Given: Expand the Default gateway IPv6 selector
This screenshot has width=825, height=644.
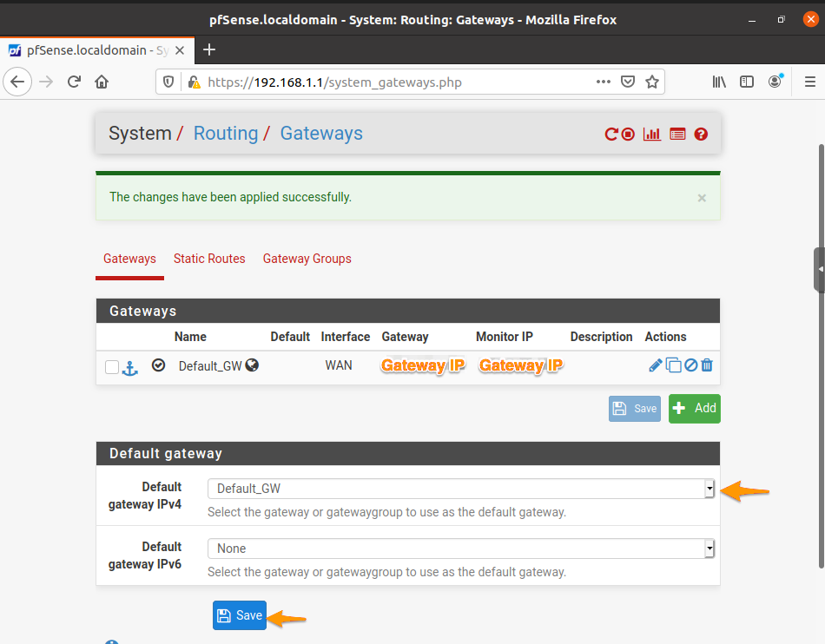Looking at the screenshot, I should (x=709, y=548).
